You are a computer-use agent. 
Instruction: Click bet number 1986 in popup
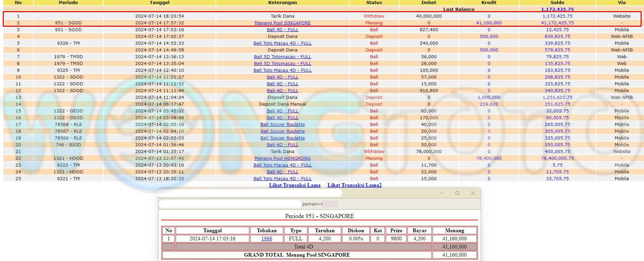[266, 239]
